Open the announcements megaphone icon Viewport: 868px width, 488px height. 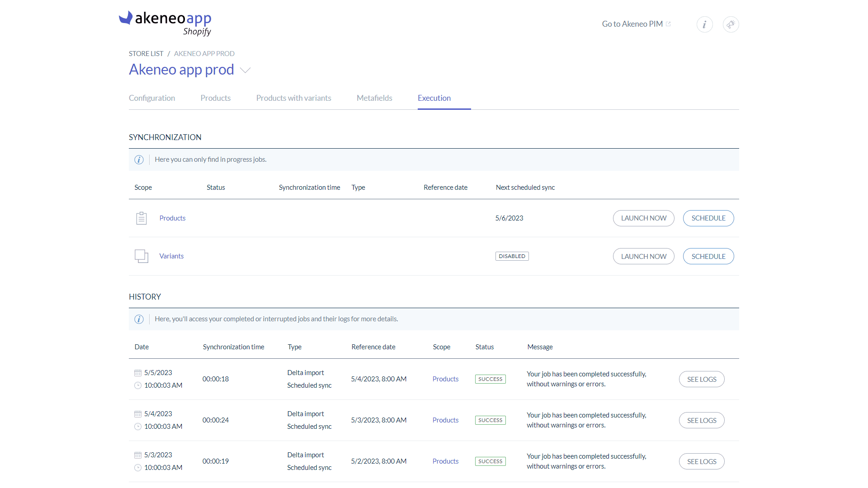pyautogui.click(x=731, y=24)
